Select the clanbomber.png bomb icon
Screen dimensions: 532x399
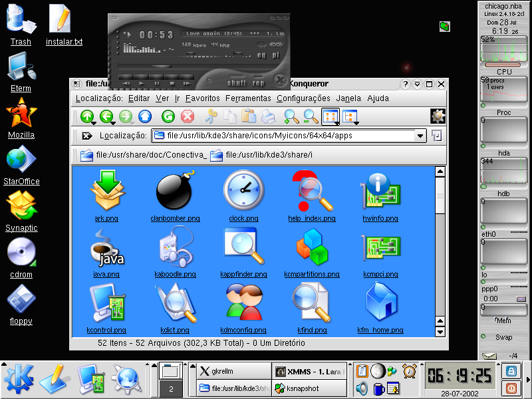[x=175, y=196]
